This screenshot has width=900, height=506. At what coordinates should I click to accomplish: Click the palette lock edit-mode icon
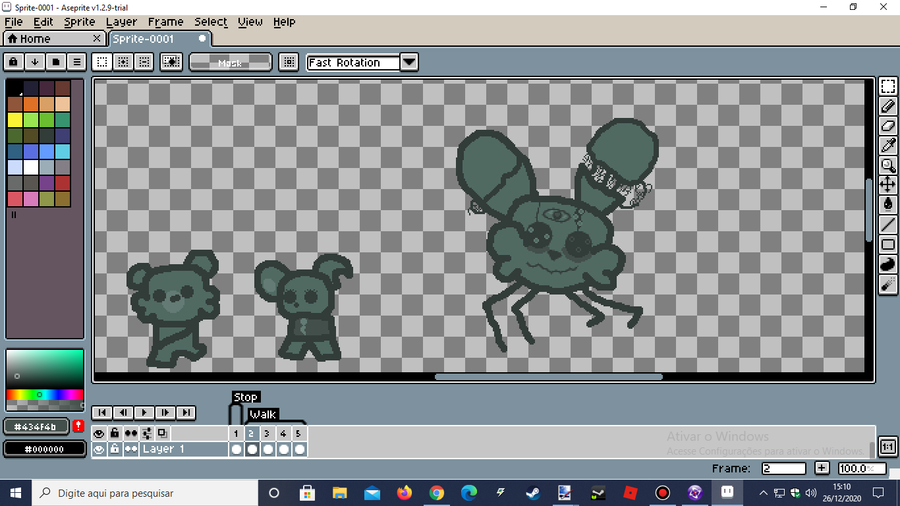tap(14, 62)
